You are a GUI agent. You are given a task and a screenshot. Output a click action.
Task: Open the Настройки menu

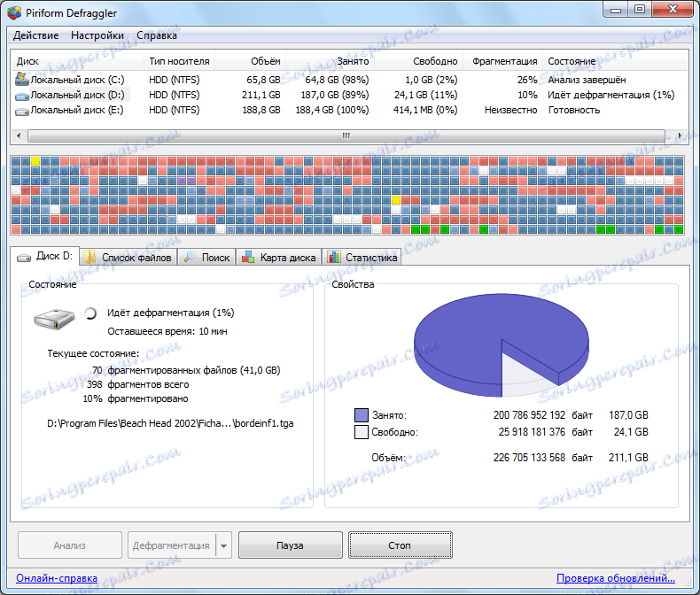[x=97, y=35]
